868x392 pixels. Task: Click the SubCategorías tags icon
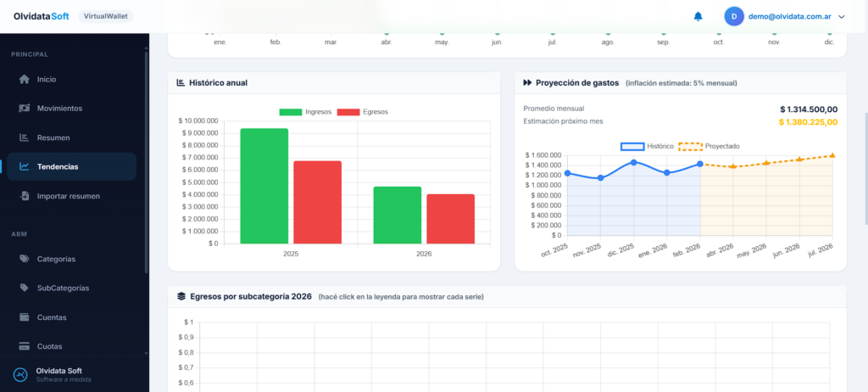(x=25, y=288)
